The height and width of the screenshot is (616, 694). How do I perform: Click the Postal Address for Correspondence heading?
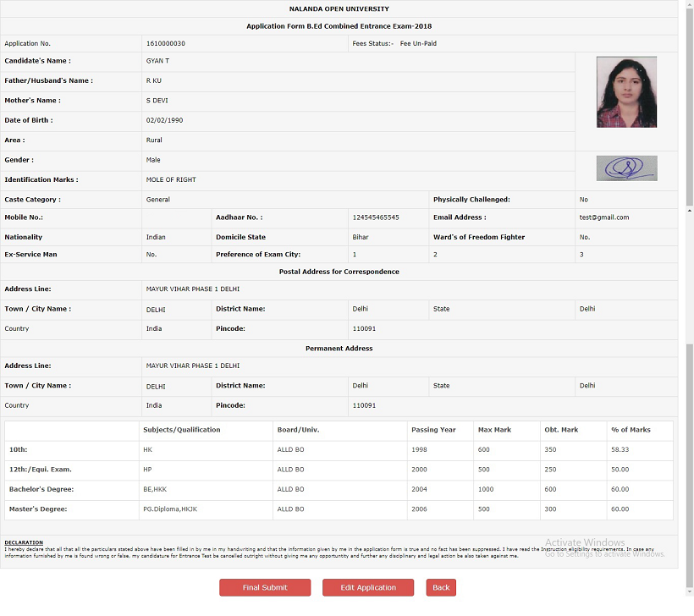point(339,272)
